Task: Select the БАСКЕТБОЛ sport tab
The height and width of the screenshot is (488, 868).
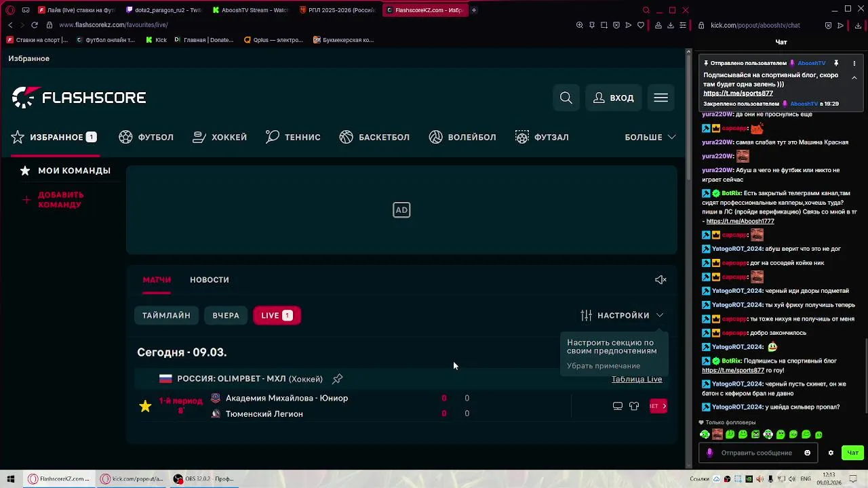Action: point(374,137)
